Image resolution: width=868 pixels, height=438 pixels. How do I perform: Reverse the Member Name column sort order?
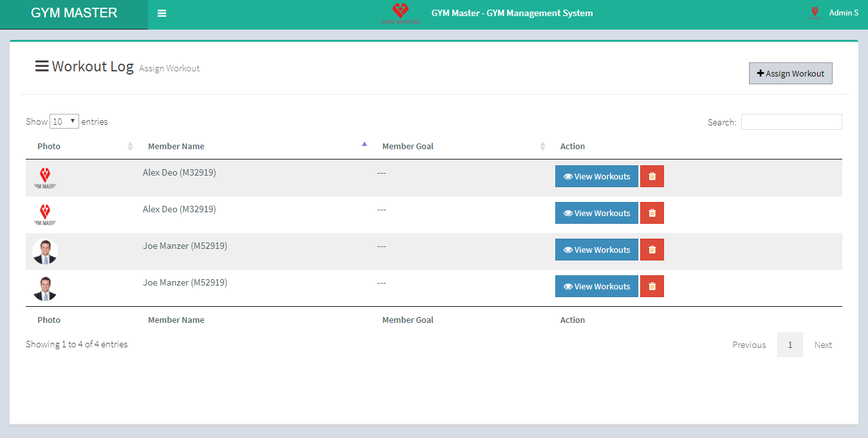364,145
